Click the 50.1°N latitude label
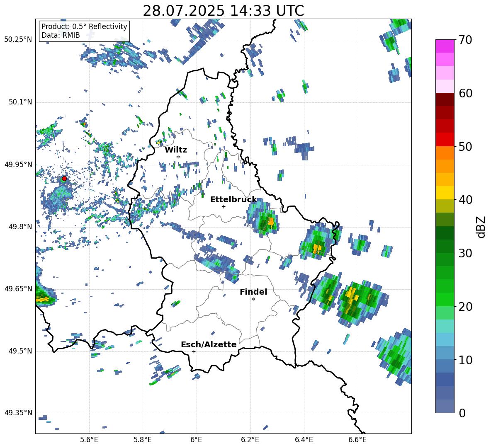Viewport: 491px width, 448px height. [x=20, y=102]
